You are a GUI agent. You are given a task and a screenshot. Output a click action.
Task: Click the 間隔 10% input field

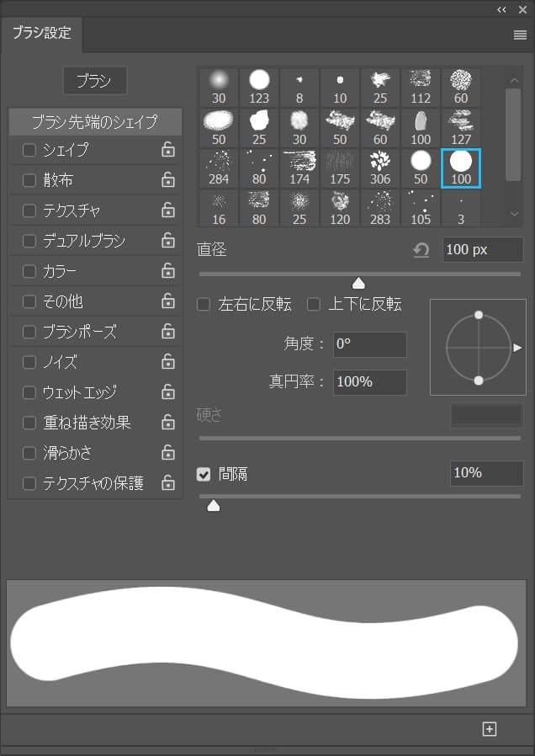pyautogui.click(x=486, y=473)
